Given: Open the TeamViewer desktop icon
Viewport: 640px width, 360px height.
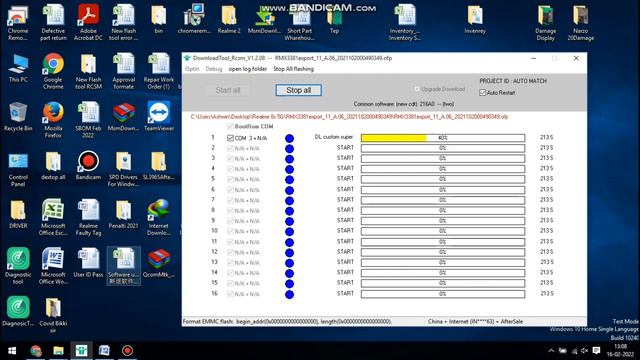Looking at the screenshot, I should 159,117.
